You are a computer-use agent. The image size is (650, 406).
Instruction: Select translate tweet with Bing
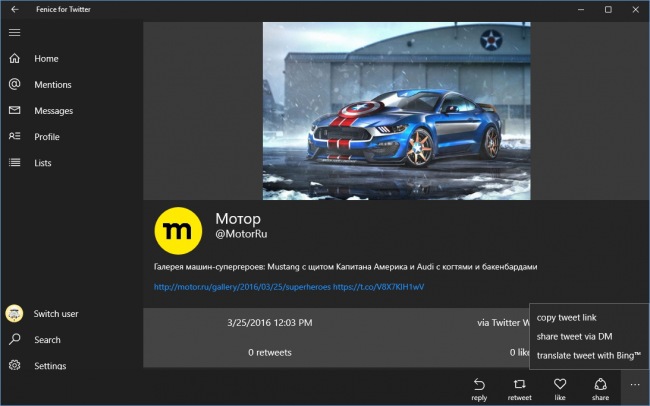pyautogui.click(x=589, y=355)
